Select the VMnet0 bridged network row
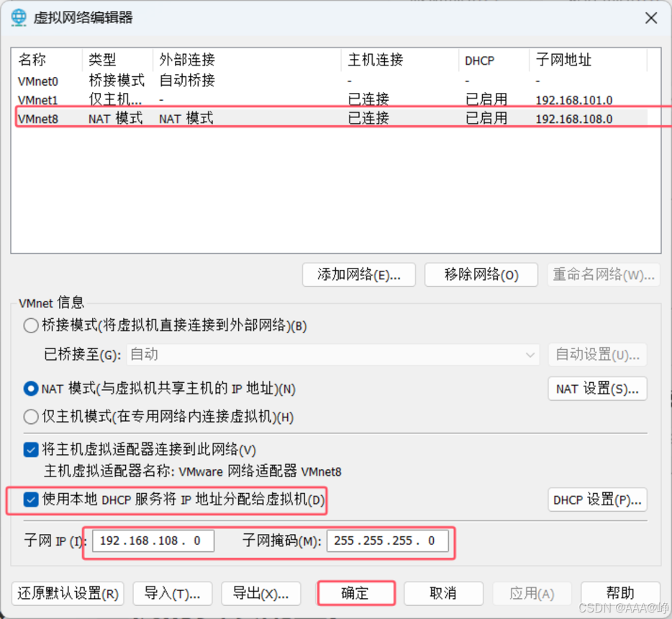This screenshot has width=672, height=619. click(332, 81)
